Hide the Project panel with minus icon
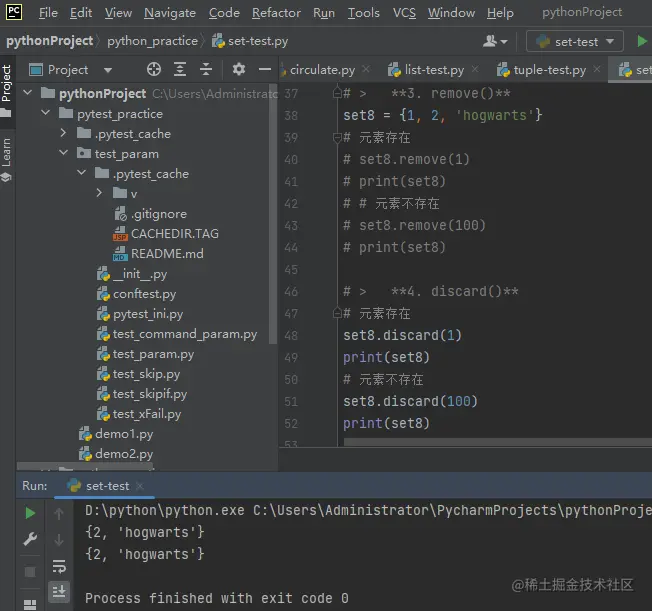Screen dimensions: 652x611 click(x=265, y=69)
